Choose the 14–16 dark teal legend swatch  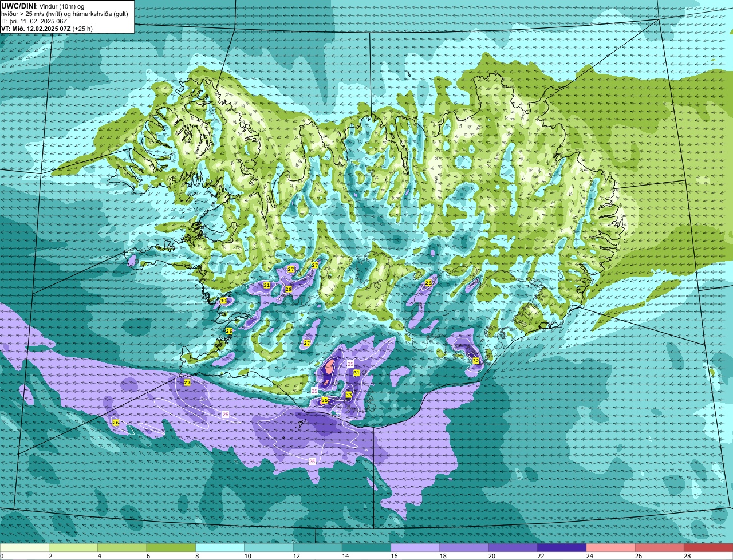coord(366,548)
